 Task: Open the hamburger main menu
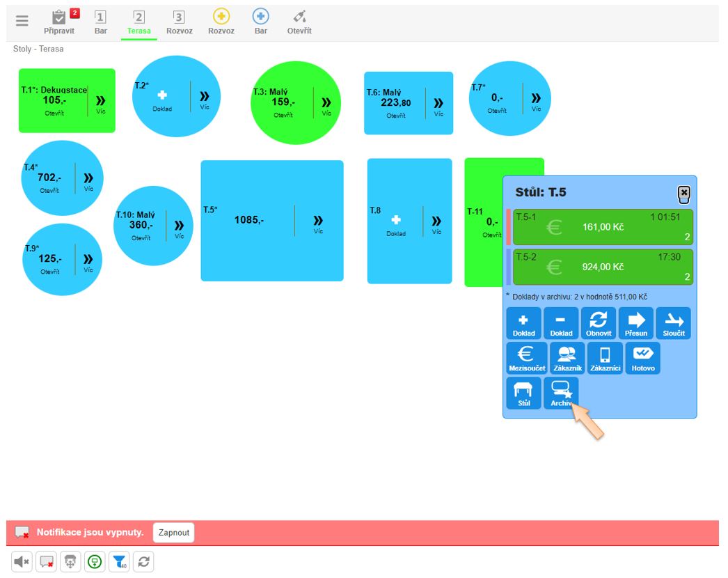[22, 21]
